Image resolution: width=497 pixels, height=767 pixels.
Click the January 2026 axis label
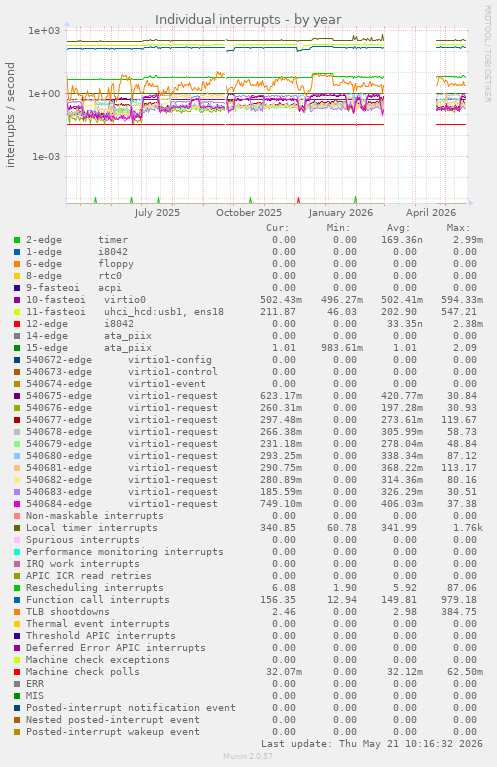coord(340,213)
